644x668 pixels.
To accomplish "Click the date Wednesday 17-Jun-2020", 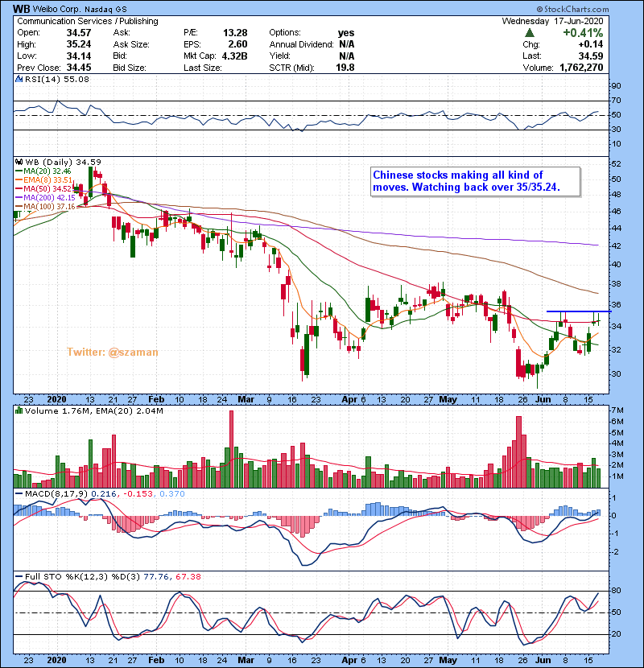I will [x=552, y=21].
